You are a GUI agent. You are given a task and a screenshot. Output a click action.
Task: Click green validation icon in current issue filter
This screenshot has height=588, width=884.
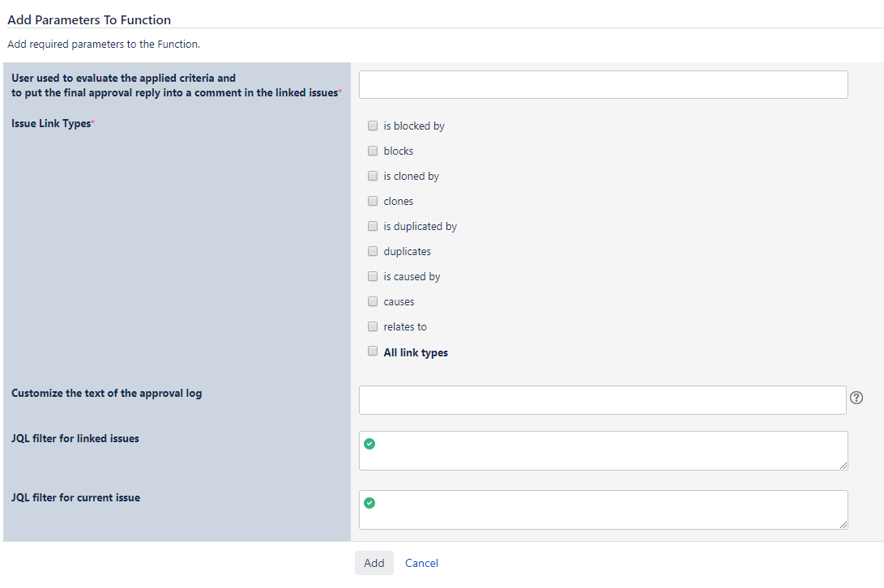(369, 503)
